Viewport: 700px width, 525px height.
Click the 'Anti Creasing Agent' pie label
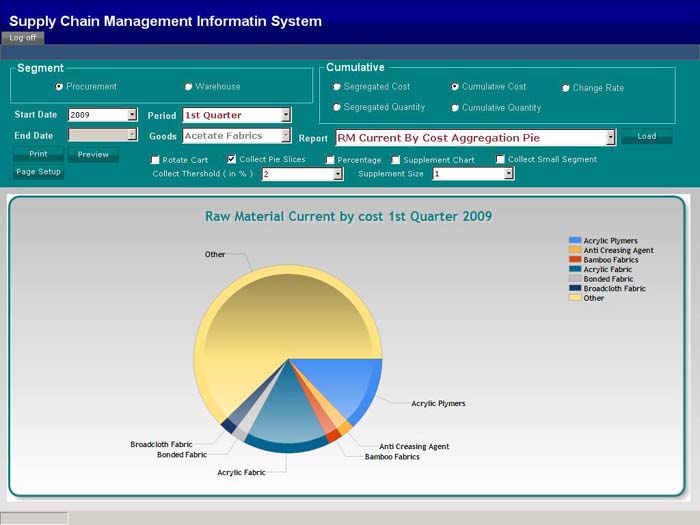pos(414,446)
